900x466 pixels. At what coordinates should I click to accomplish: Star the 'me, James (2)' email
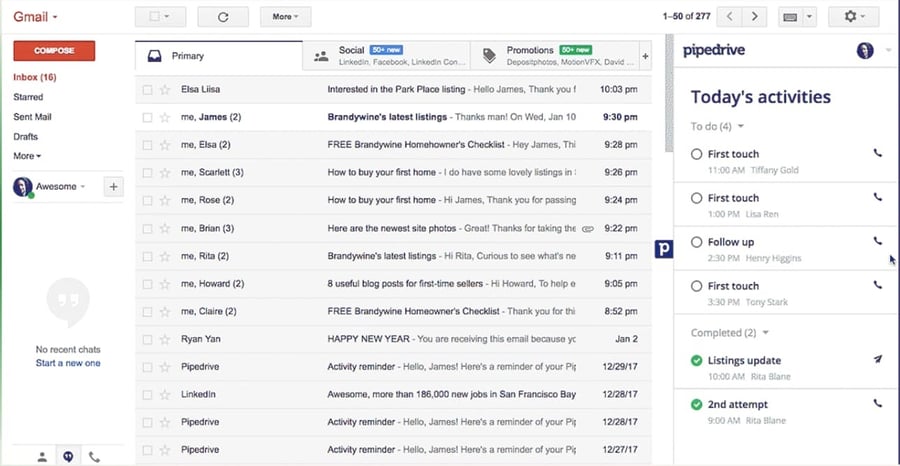tap(165, 118)
